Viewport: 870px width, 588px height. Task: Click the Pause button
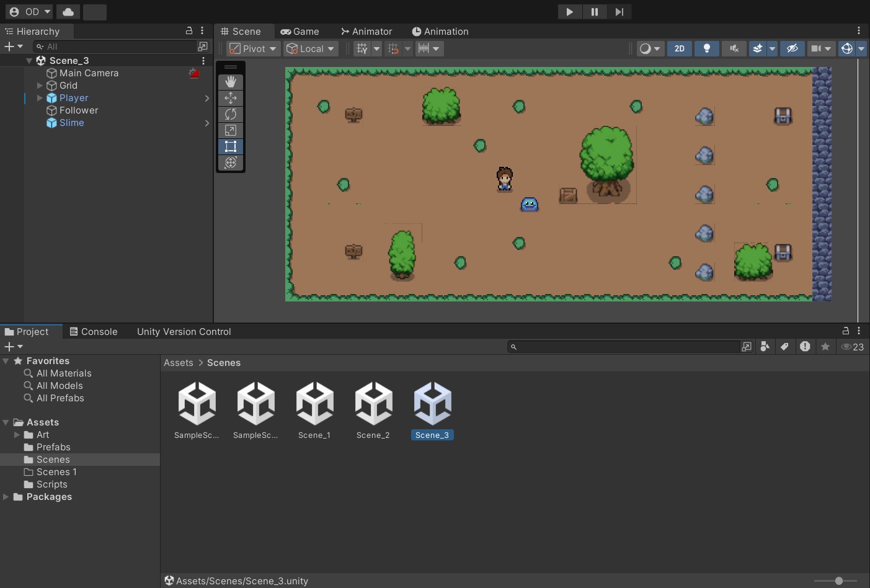click(x=594, y=12)
